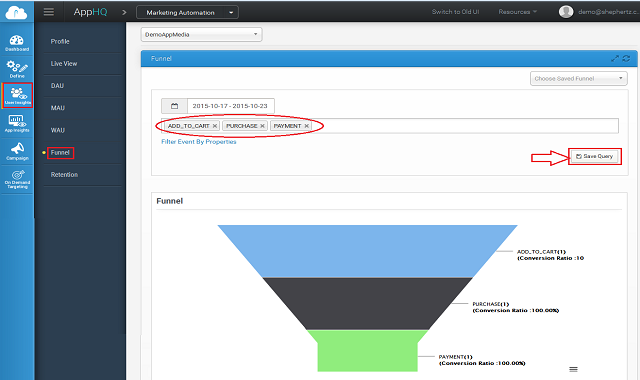Viewport: 640px width, 380px height.
Task: Open On Demand Targeting icon
Action: click(17, 179)
